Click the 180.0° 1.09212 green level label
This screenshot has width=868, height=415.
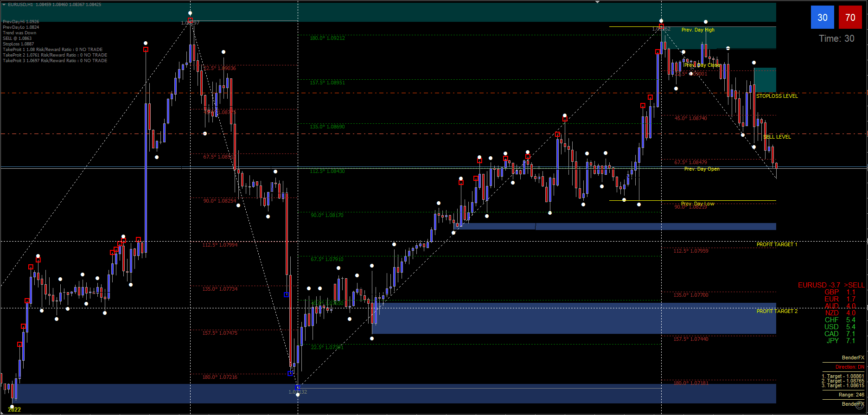[x=327, y=38]
